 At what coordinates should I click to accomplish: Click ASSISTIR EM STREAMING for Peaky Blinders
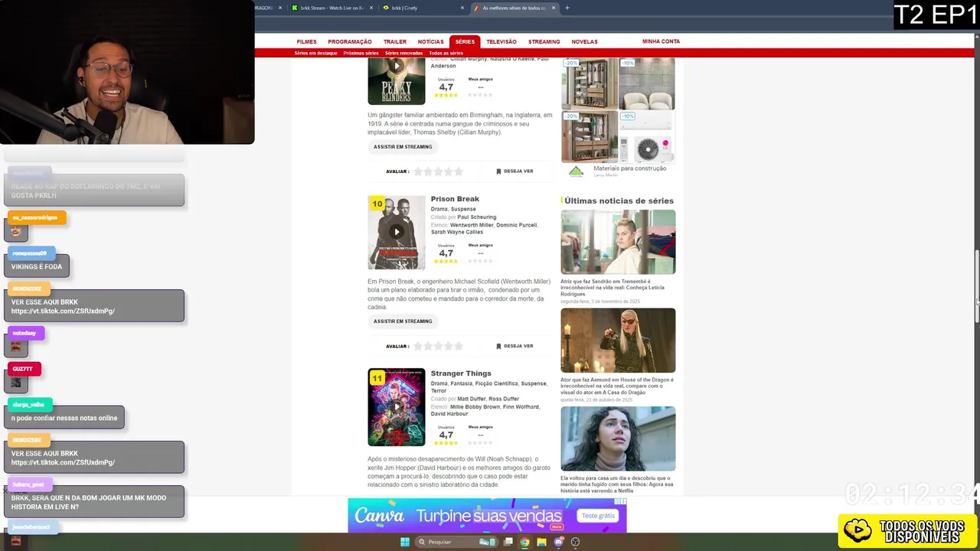[x=403, y=147]
